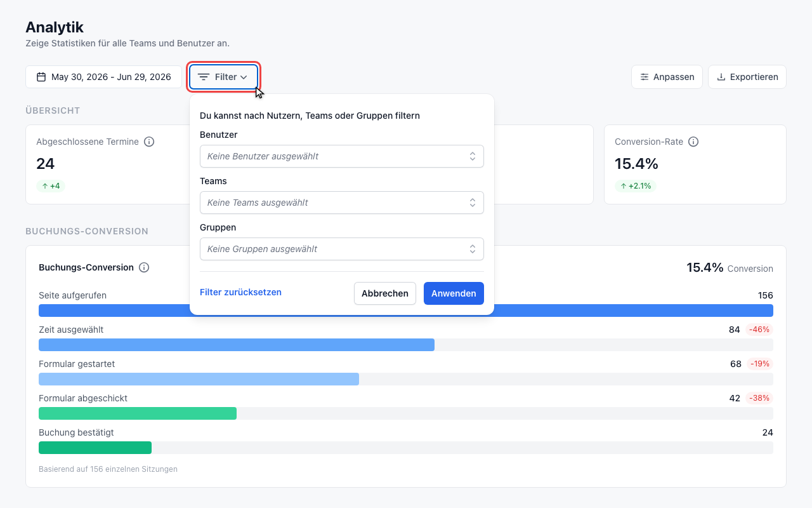Apply filters with Anwenden button

pyautogui.click(x=454, y=293)
